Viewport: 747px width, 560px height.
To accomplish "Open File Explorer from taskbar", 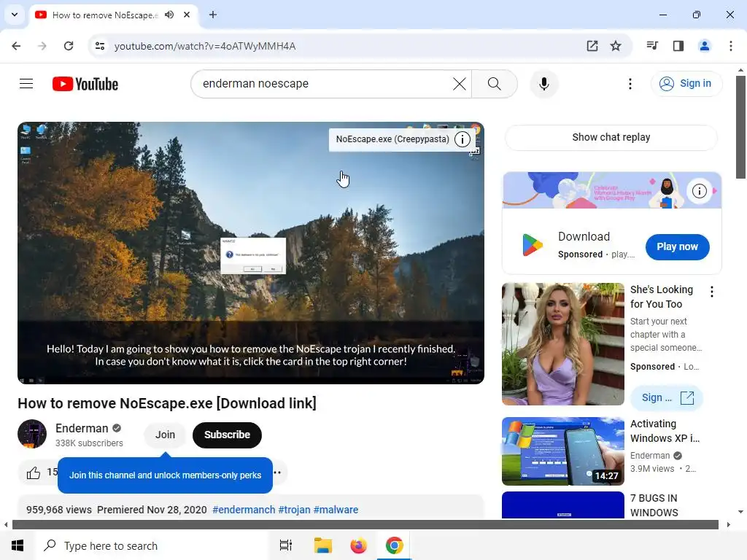I will click(x=322, y=545).
